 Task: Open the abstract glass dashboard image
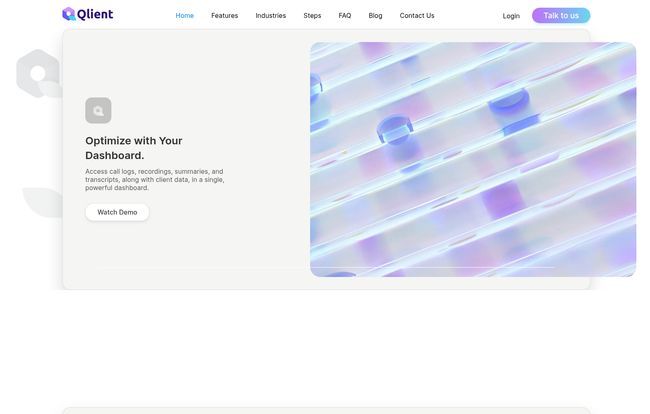[473, 159]
